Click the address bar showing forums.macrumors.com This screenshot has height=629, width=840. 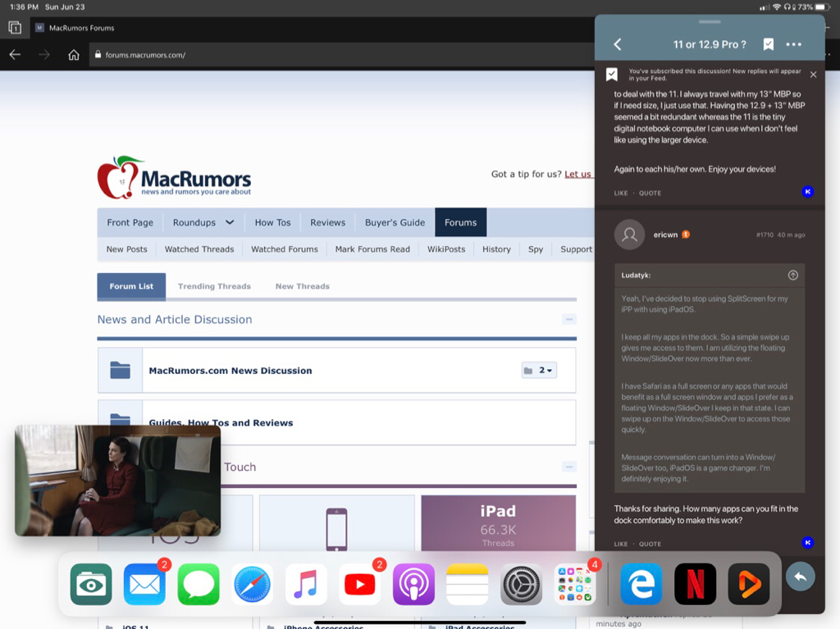pyautogui.click(x=340, y=55)
